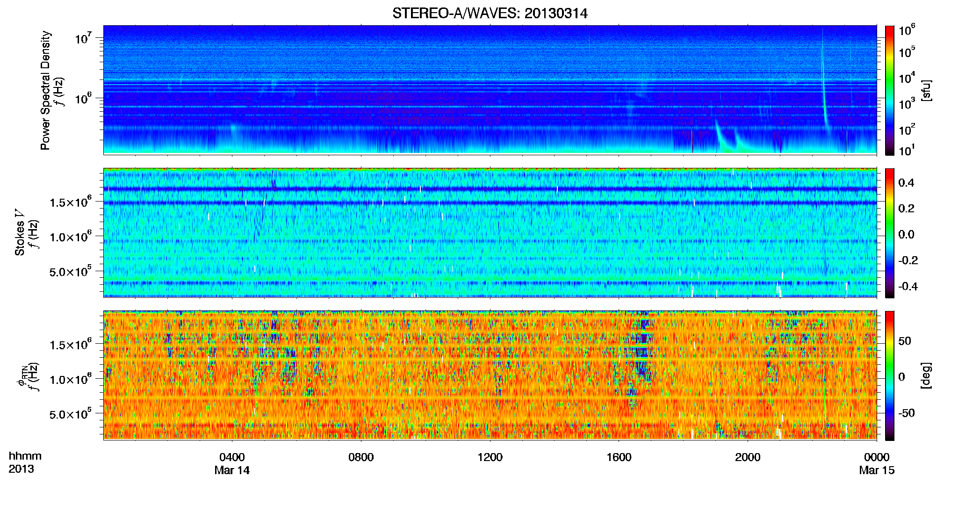The height and width of the screenshot is (505, 980).
Task: Click the Mar 15 date label
Action: coord(877,470)
